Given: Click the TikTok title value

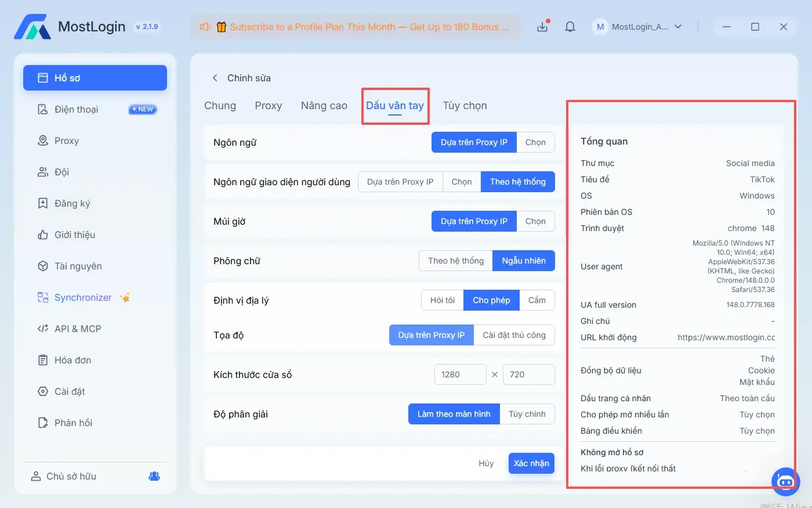Looking at the screenshot, I should pos(762,179).
